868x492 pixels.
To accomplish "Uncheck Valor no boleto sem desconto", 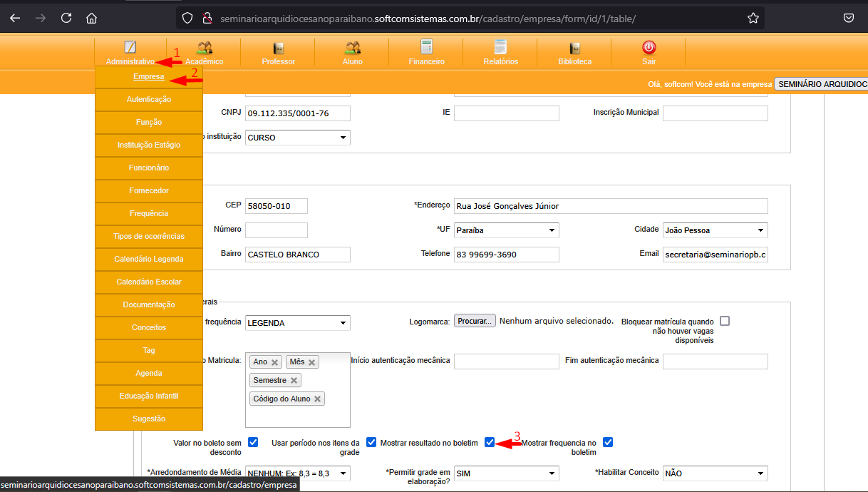I will pyautogui.click(x=253, y=442).
